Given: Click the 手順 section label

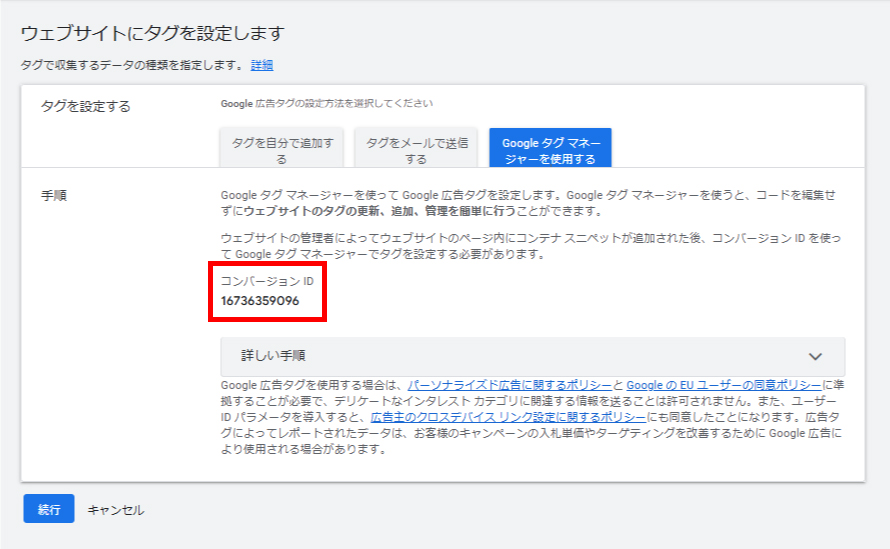Looking at the screenshot, I should coord(52,195).
